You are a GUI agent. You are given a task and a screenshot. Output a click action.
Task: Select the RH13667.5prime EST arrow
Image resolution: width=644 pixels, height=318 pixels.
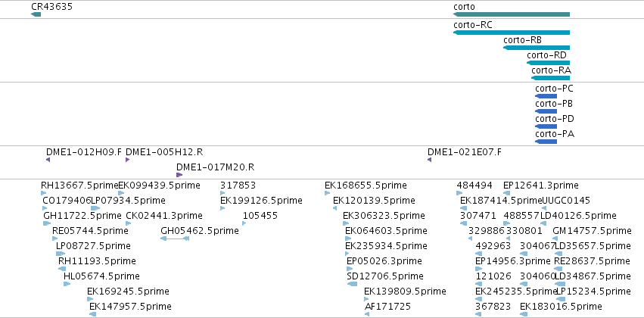pos(44,193)
